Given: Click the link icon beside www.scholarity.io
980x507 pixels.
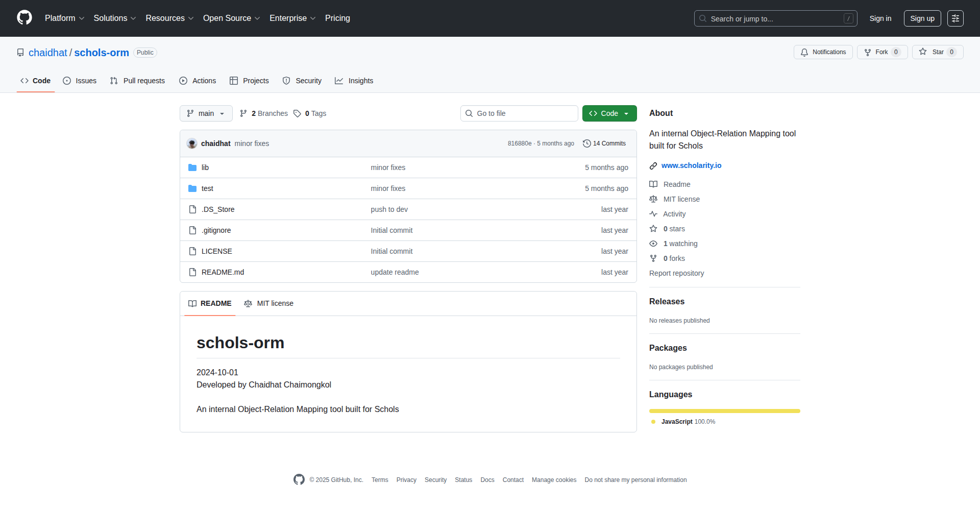Looking at the screenshot, I should (653, 166).
